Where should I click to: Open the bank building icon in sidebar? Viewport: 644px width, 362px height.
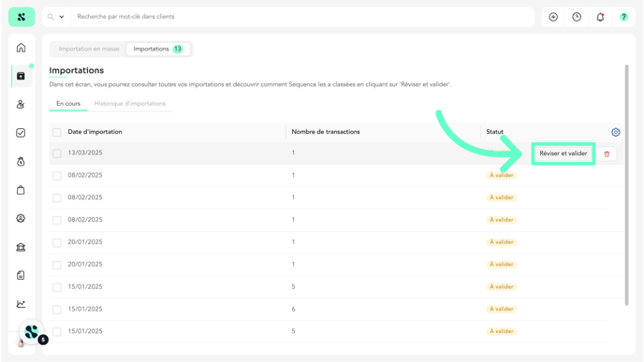tap(21, 247)
